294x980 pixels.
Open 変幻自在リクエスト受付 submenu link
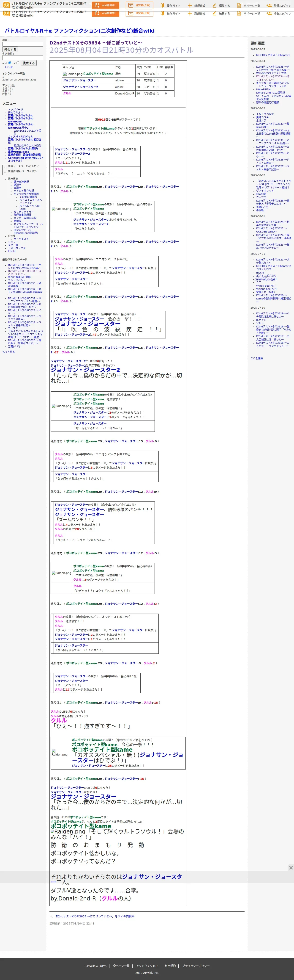27,145
